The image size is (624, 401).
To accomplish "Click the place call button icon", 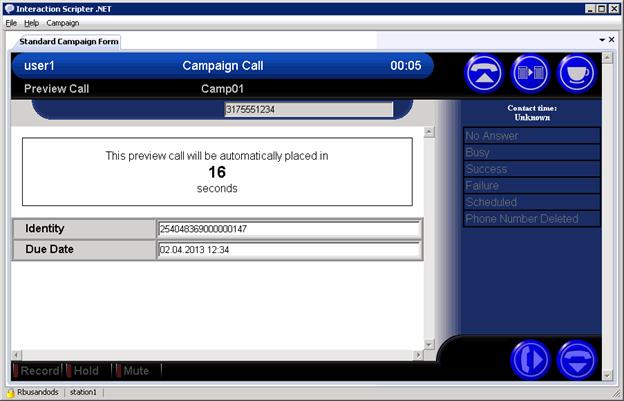I will 530,359.
